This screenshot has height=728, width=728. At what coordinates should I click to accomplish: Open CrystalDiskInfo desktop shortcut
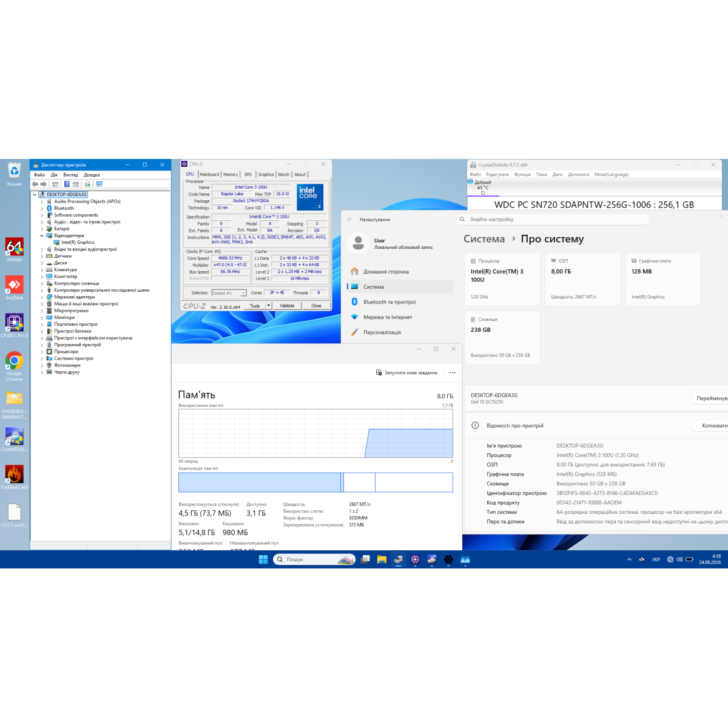(15, 440)
